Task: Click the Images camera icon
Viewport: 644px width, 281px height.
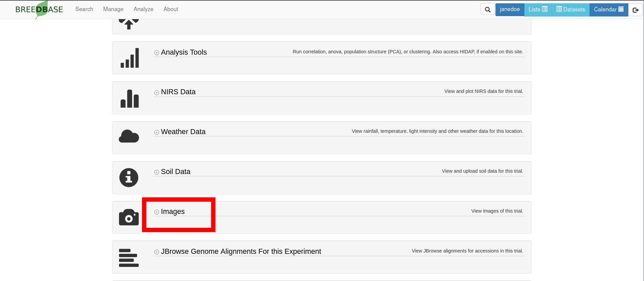Action: (129, 217)
